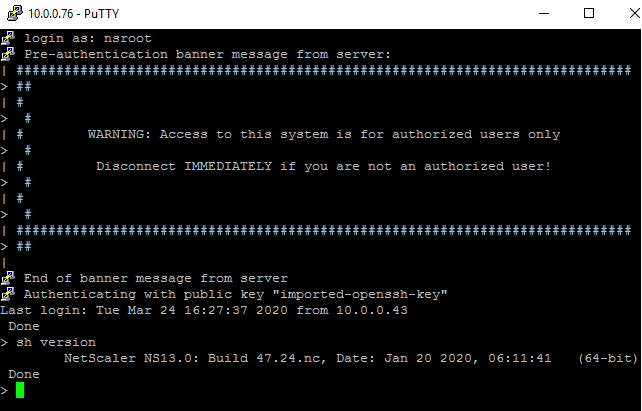Click the green terminal cursor block
Viewport: 642px width, 411px height.
click(20, 390)
